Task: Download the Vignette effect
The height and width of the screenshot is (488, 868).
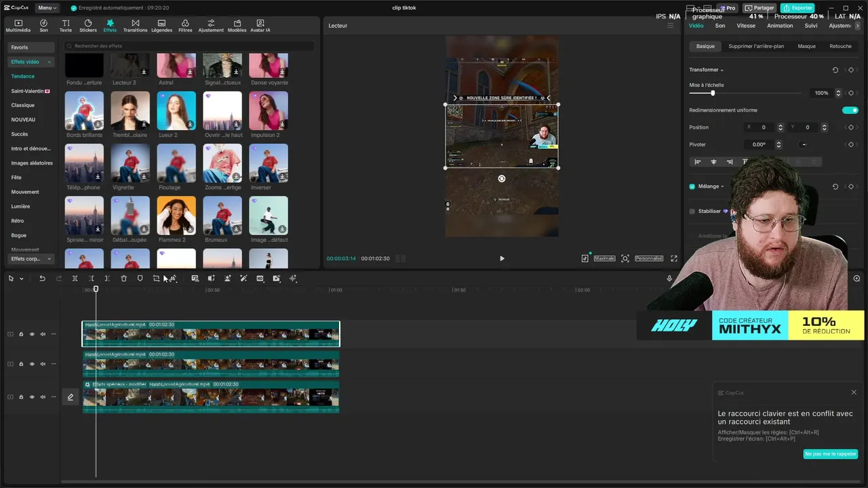Action: (144, 176)
